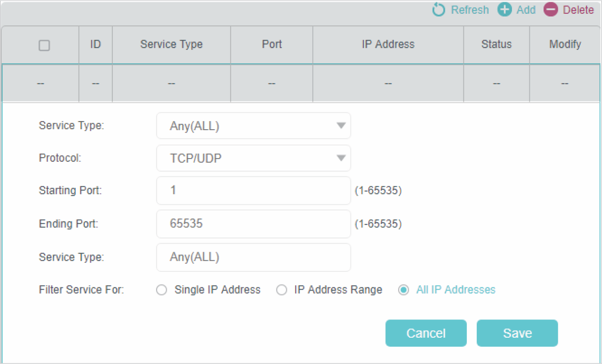This screenshot has height=364, width=602.
Task: Click the lower Service Type text box
Action: click(253, 257)
